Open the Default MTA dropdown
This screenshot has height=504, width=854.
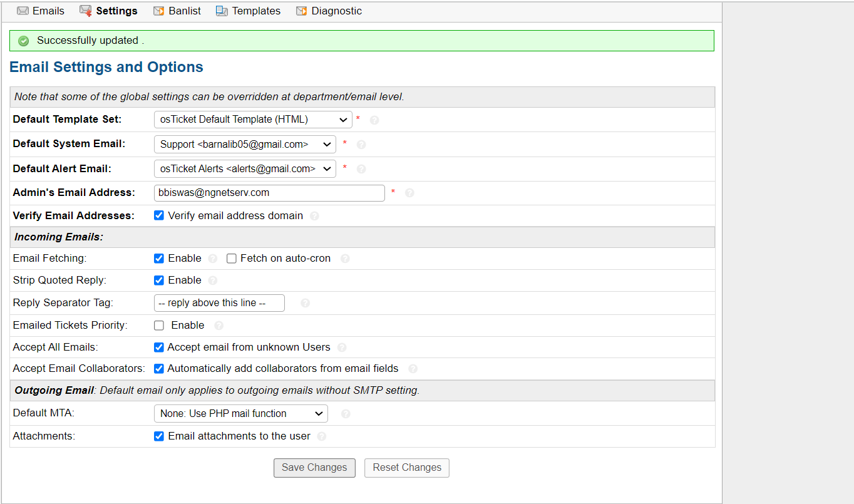coord(240,413)
